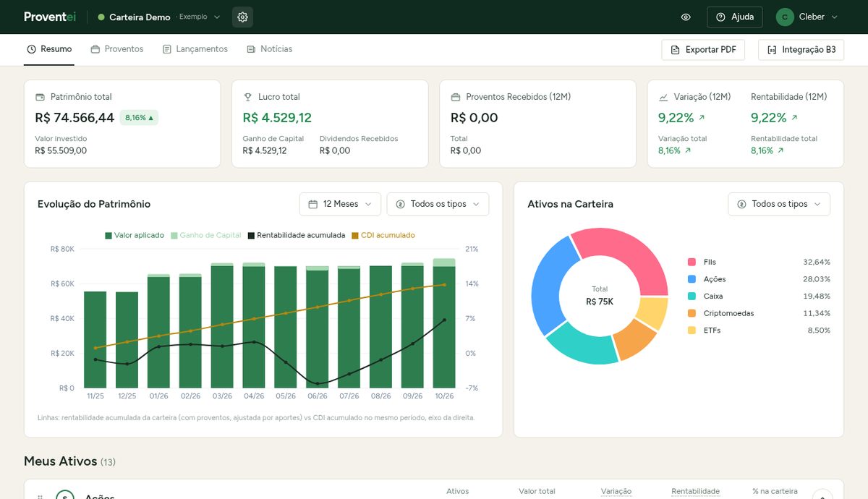Click the 8,50% value for ETFs
868x499 pixels.
pos(819,330)
